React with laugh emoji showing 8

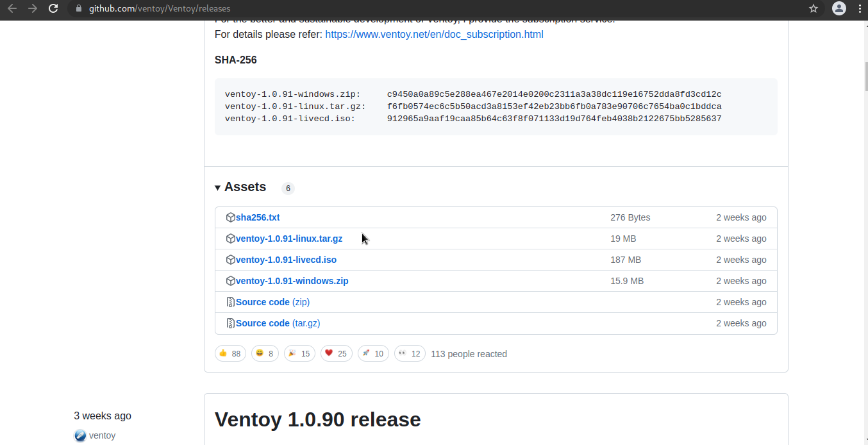pos(265,354)
